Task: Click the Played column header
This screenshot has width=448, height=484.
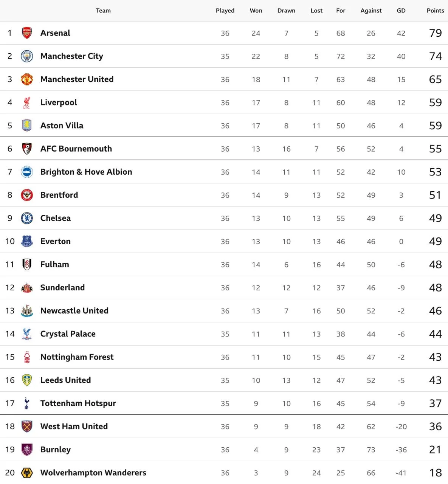Action: click(x=225, y=11)
